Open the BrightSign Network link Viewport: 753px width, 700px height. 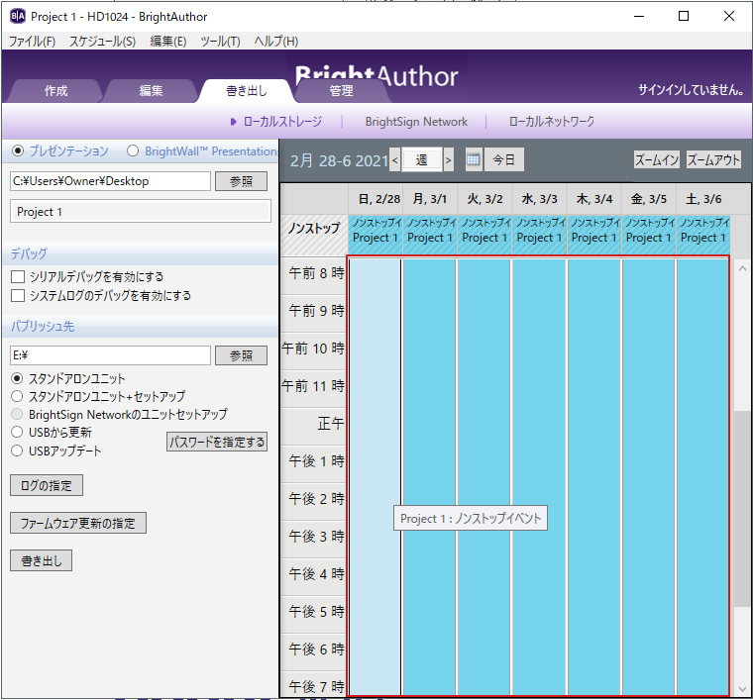click(416, 122)
